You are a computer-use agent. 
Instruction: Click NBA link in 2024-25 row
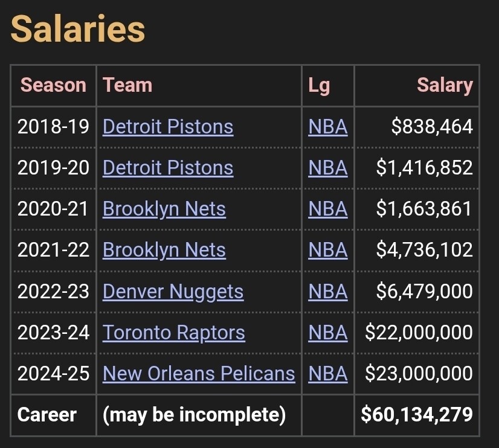pos(327,374)
